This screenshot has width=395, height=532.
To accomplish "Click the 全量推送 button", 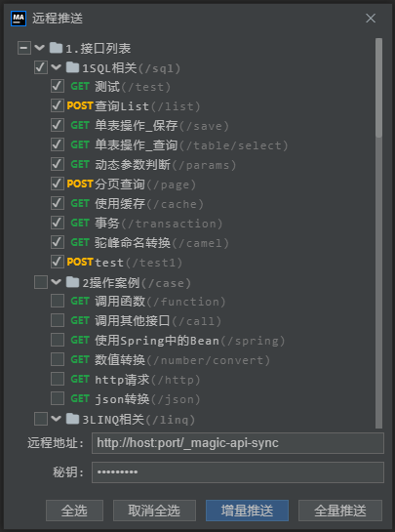I will (340, 511).
